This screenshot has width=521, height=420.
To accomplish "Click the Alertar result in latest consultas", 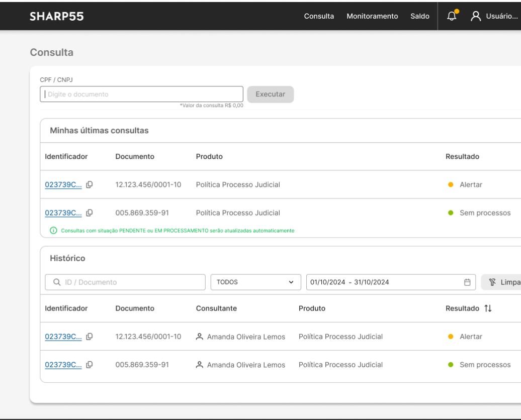I will (471, 184).
